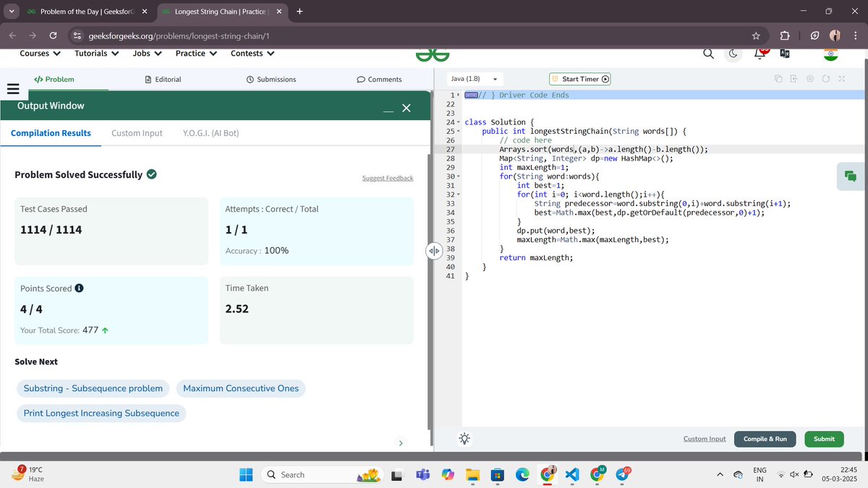Close the Output Window
868x488 pixels.
click(x=406, y=108)
